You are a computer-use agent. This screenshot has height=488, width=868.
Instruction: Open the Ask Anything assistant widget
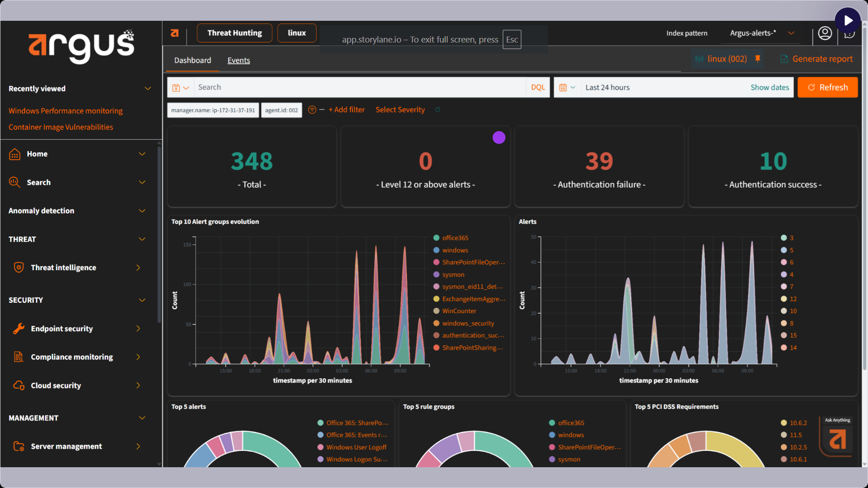(x=837, y=436)
